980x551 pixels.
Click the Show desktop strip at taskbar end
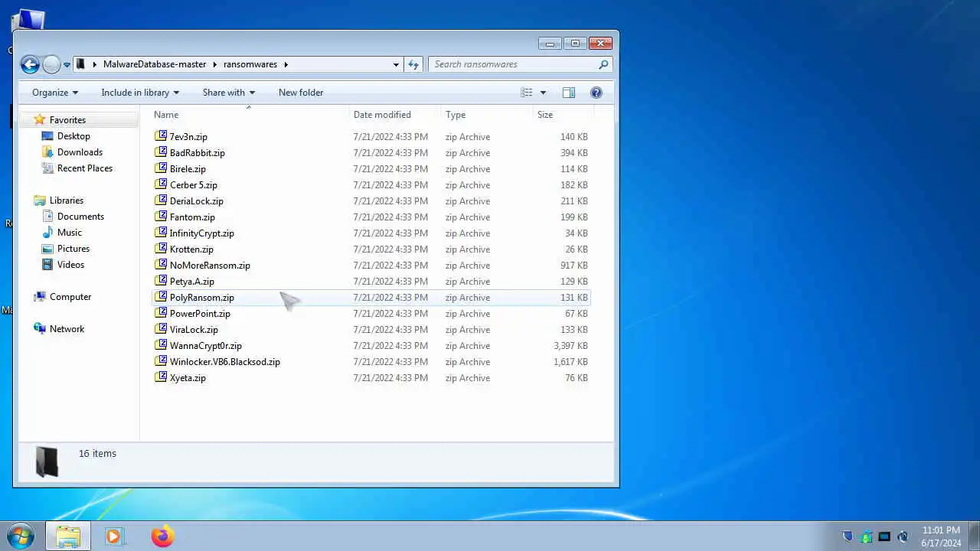(975, 536)
